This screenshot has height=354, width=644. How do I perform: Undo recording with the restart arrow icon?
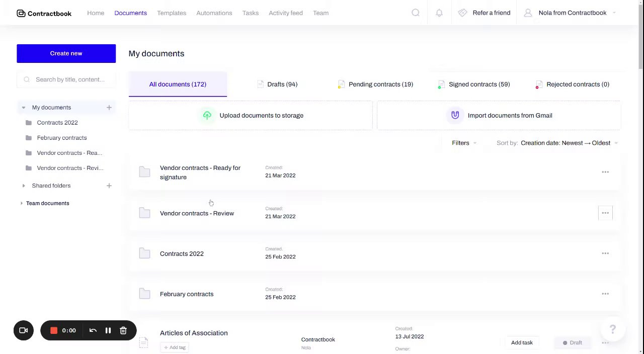(93, 330)
